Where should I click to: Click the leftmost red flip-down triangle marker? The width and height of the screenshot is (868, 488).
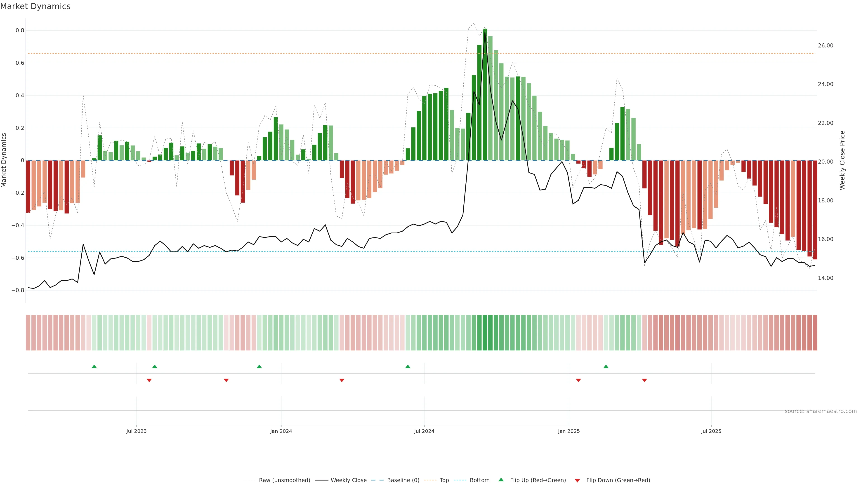pos(149,380)
